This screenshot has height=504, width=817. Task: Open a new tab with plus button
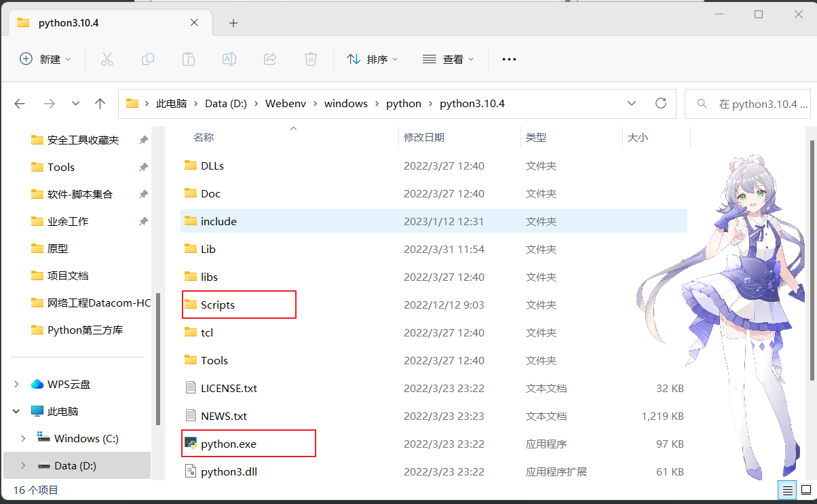[233, 23]
